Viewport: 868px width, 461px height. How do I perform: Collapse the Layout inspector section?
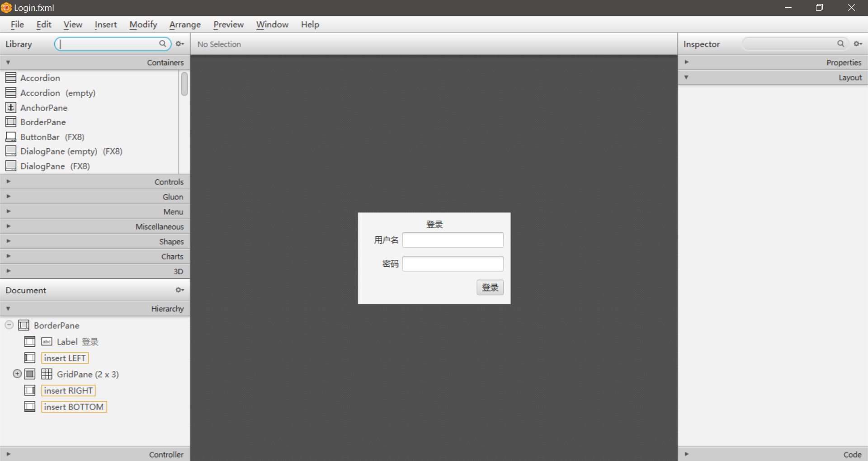pyautogui.click(x=686, y=77)
